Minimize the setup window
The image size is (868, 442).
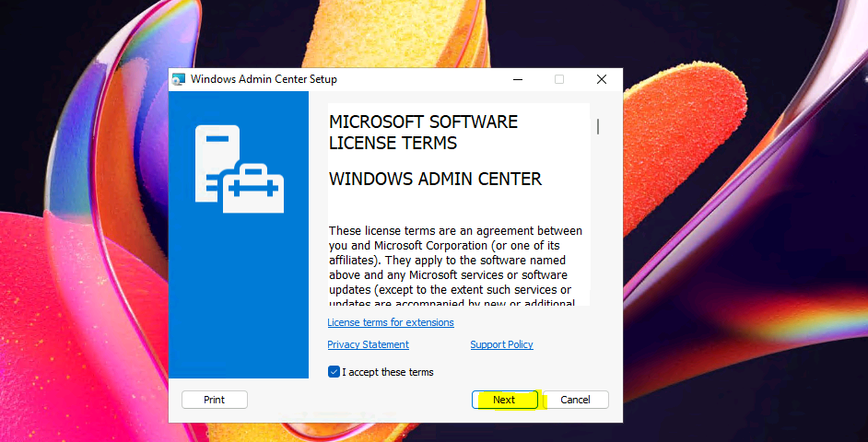coord(518,80)
